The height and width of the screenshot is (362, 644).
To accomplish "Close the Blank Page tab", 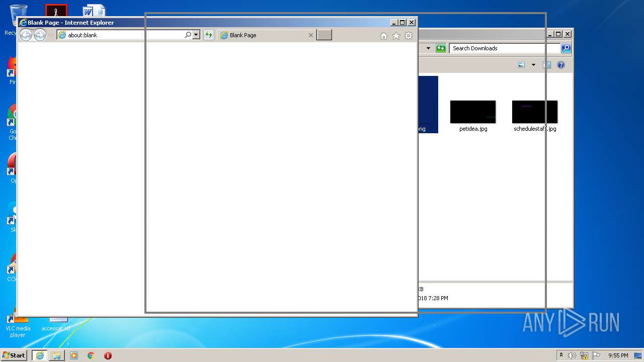I will (310, 35).
